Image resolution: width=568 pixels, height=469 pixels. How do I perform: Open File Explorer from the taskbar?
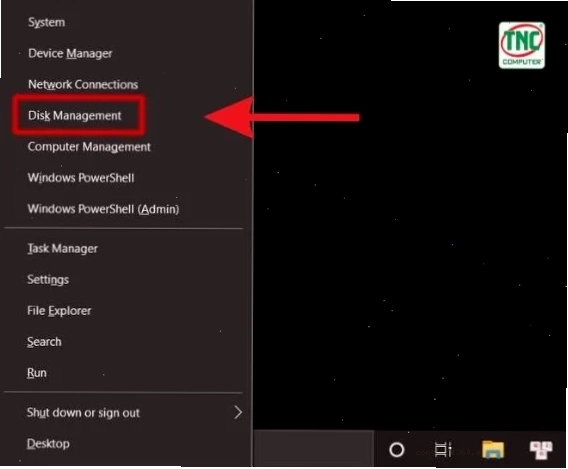point(493,449)
